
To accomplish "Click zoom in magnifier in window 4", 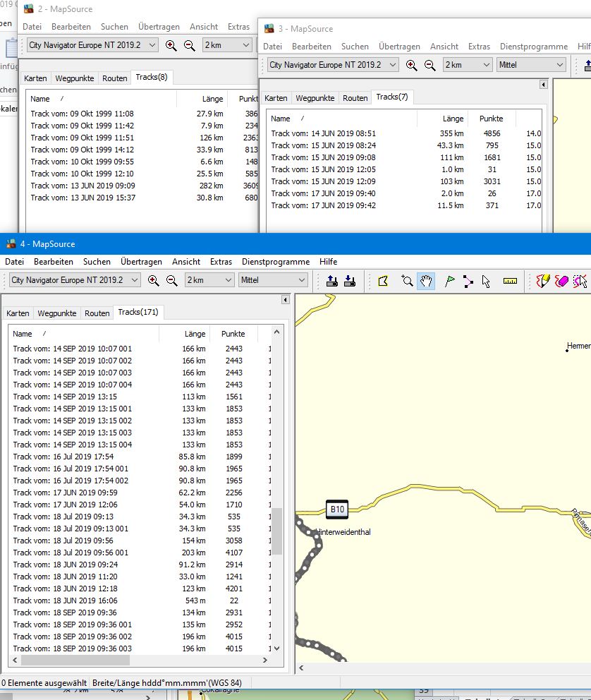I will click(x=153, y=281).
